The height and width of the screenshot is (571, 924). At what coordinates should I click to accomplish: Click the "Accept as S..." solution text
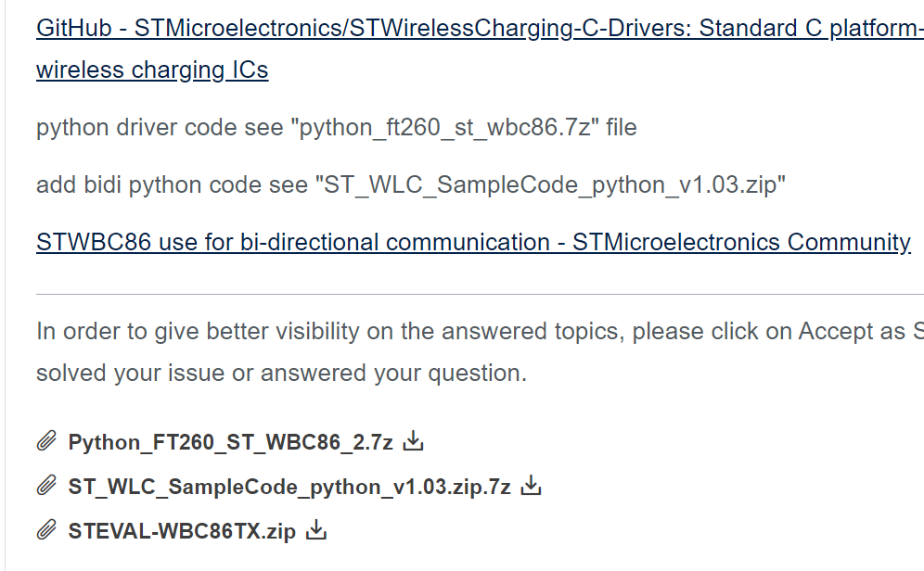click(x=862, y=331)
